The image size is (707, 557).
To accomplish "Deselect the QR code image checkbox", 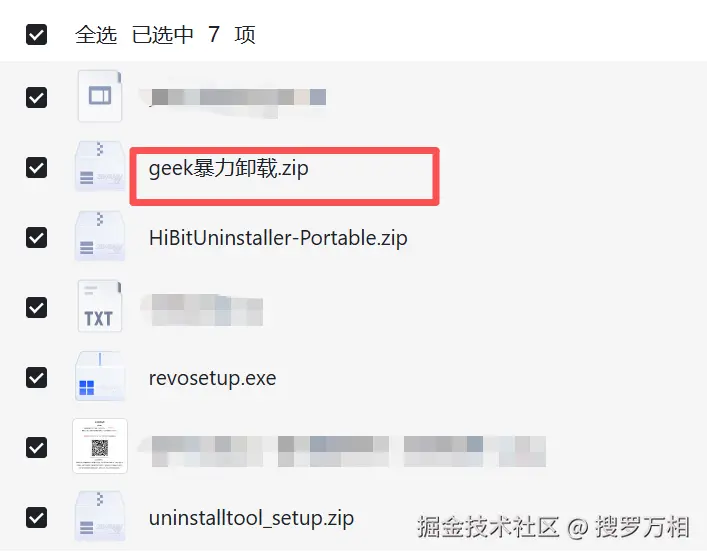I will 37,447.
